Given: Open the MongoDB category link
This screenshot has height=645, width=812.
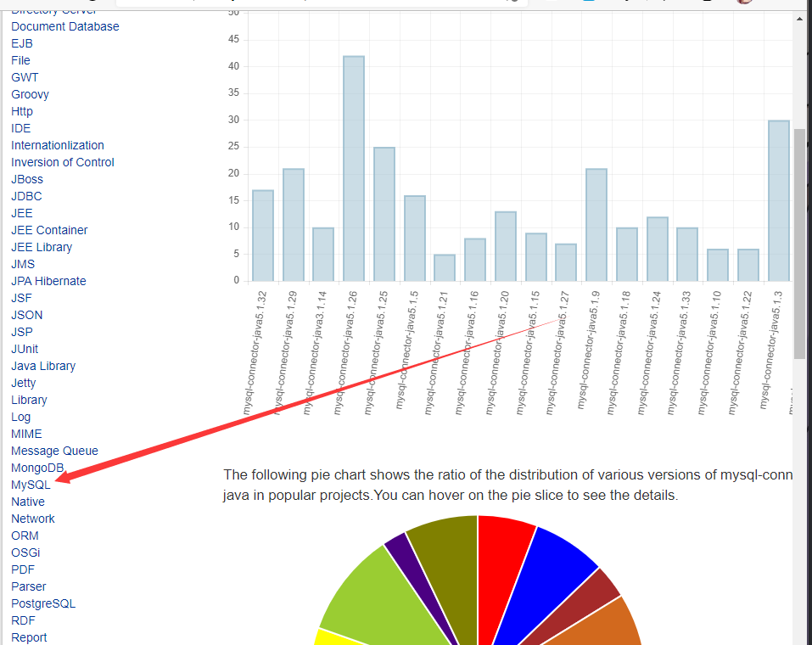Looking at the screenshot, I should click(37, 468).
